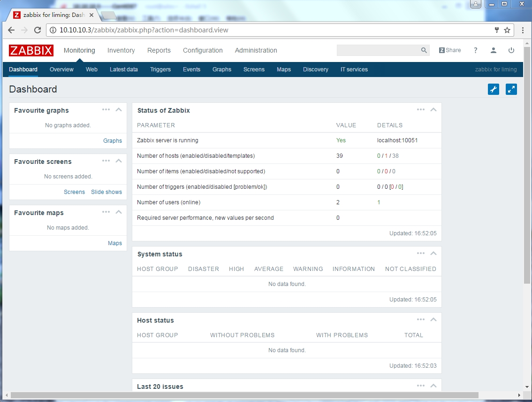Click the hosts value 39
The image size is (532, 402).
339,156
